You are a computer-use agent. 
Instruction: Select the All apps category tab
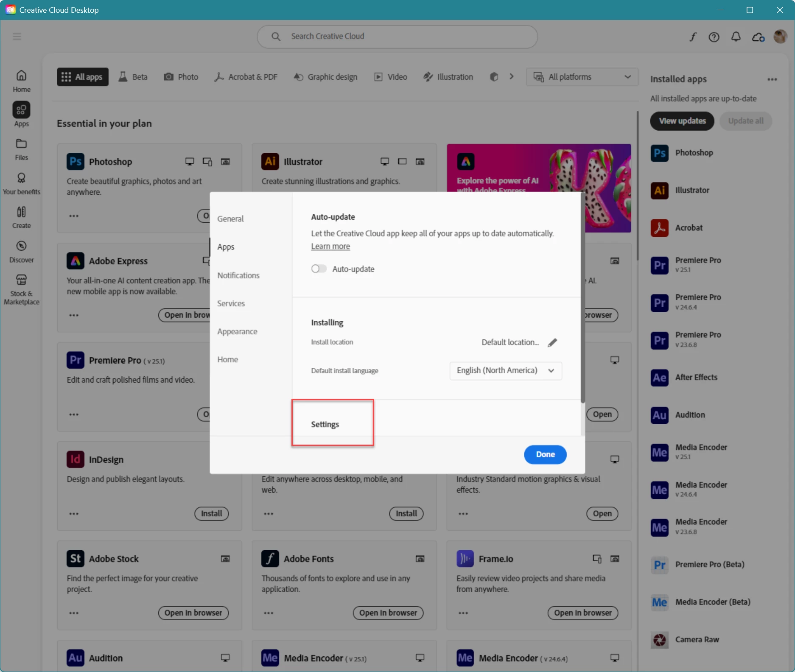(x=83, y=77)
